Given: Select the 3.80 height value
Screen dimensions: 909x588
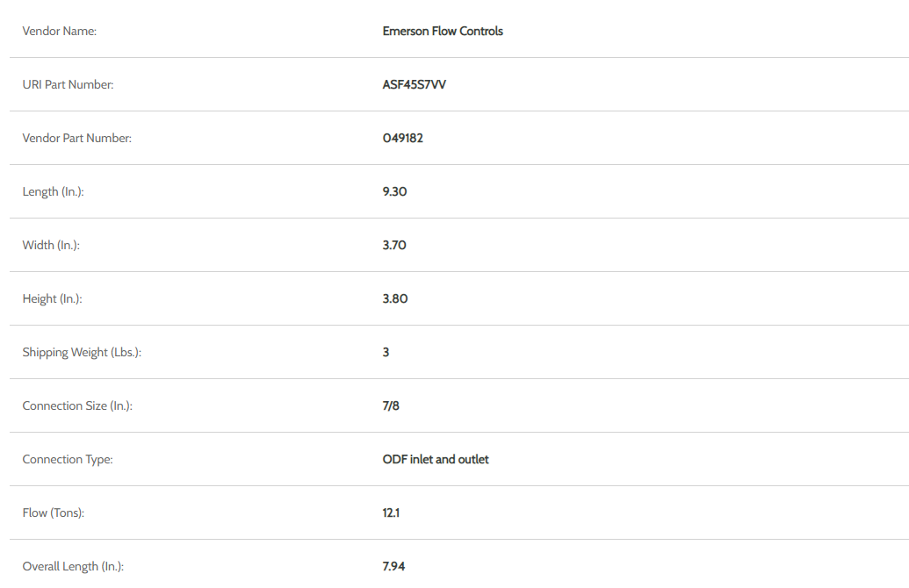Looking at the screenshot, I should 395,299.
